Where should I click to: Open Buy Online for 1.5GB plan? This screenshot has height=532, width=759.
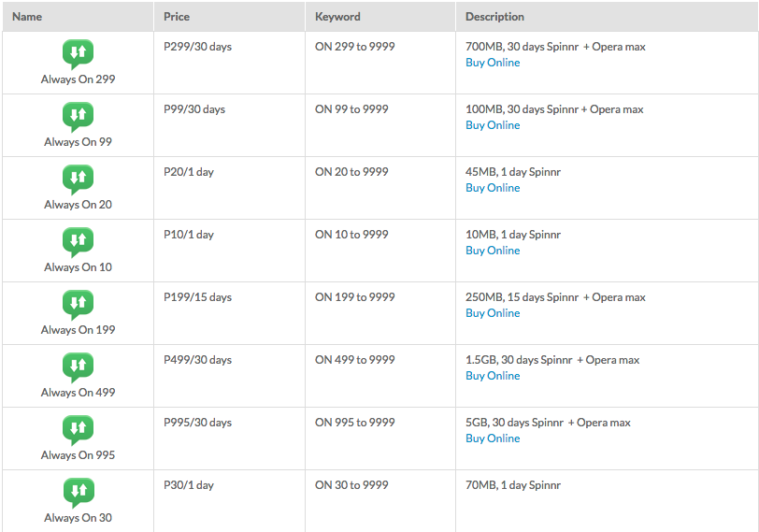[493, 376]
